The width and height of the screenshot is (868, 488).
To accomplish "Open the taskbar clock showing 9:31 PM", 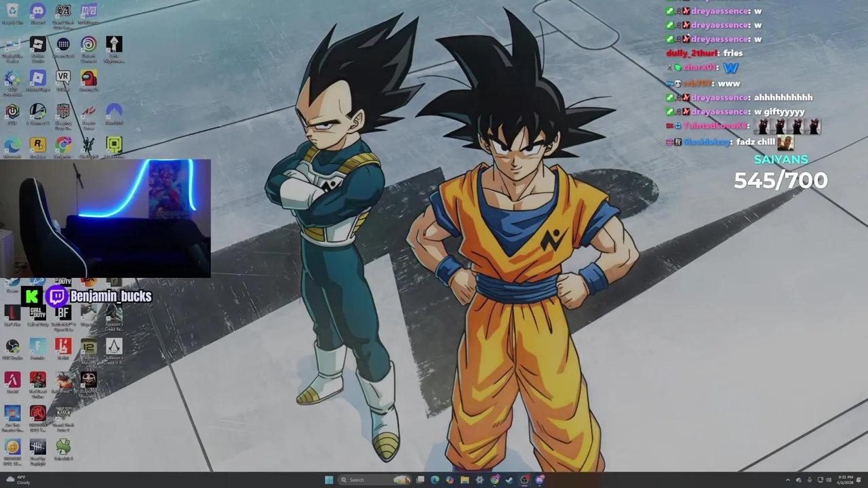I will pos(845,480).
